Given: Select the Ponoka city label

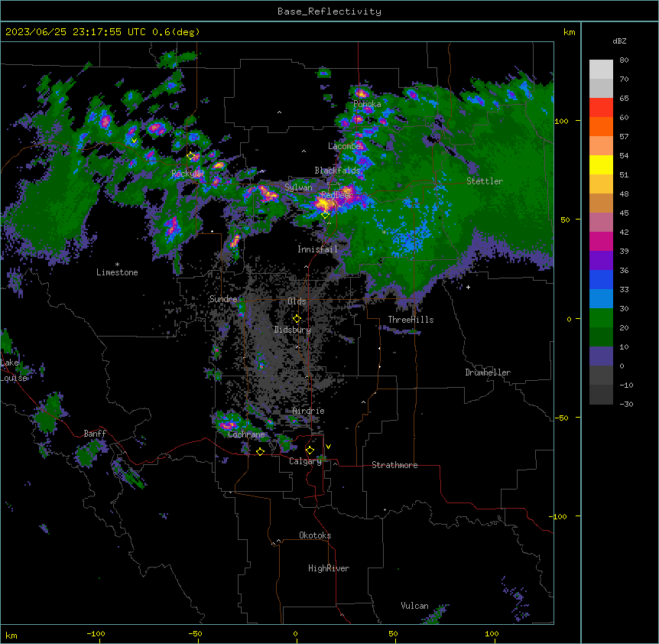Looking at the screenshot, I should coord(367,104).
